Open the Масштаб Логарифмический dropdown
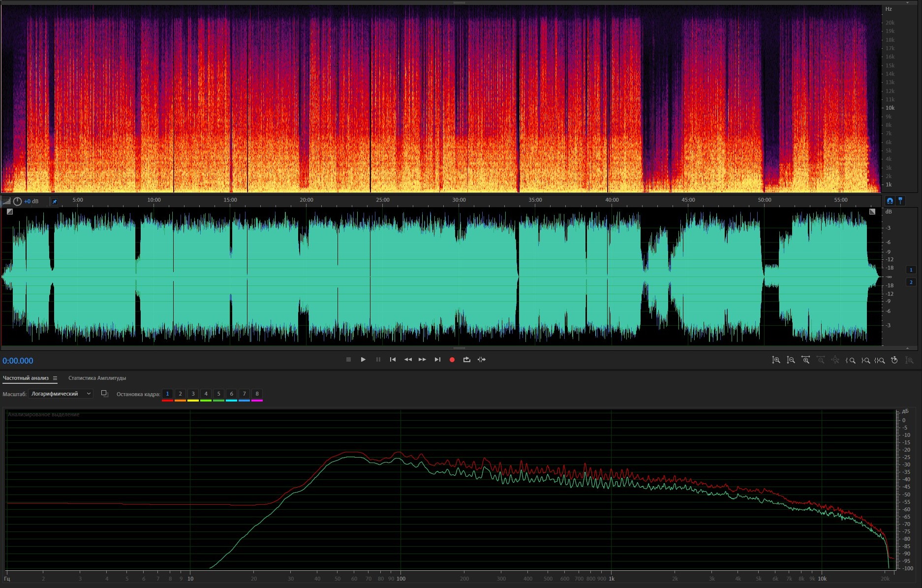The height and width of the screenshot is (588, 922). pos(61,394)
